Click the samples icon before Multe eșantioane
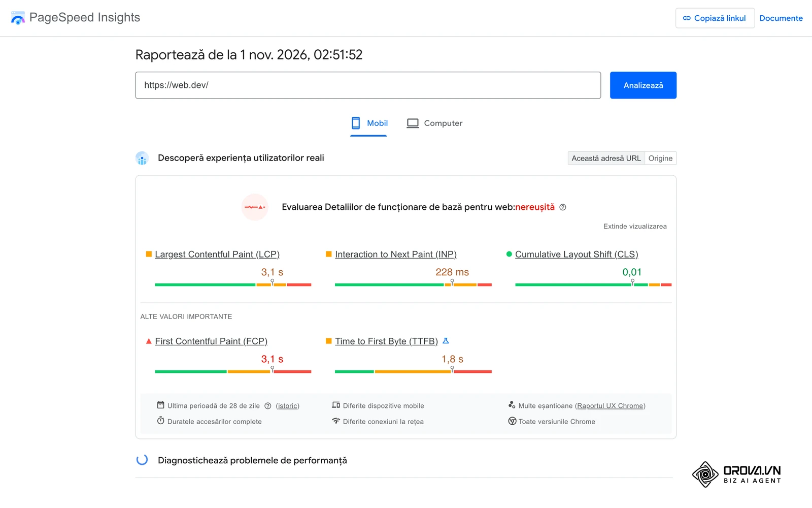Screen dimensions: 812x508 click(x=512, y=405)
